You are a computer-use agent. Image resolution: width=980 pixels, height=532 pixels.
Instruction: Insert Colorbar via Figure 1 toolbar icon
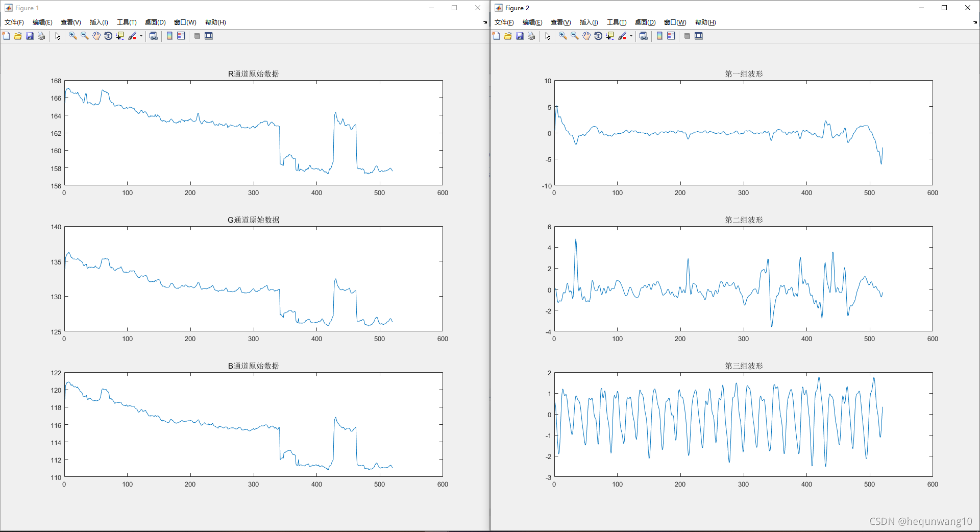(x=169, y=36)
